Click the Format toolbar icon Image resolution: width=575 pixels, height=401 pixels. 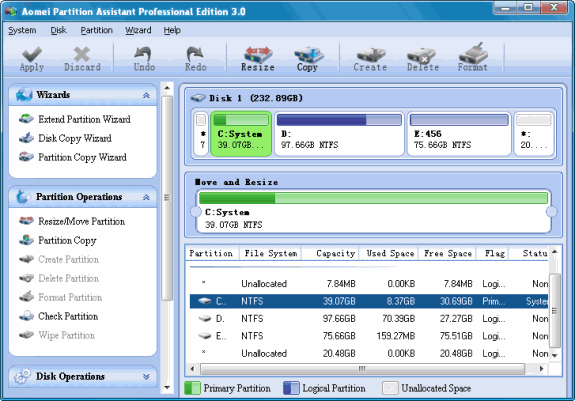(x=473, y=54)
